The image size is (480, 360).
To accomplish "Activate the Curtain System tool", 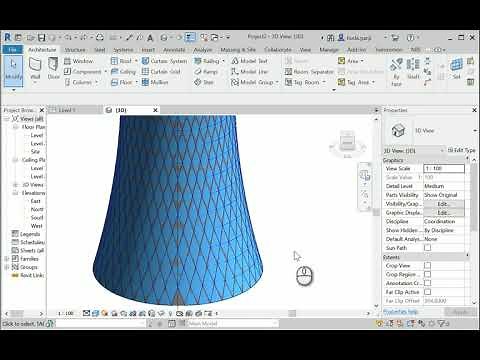I will coord(164,61).
